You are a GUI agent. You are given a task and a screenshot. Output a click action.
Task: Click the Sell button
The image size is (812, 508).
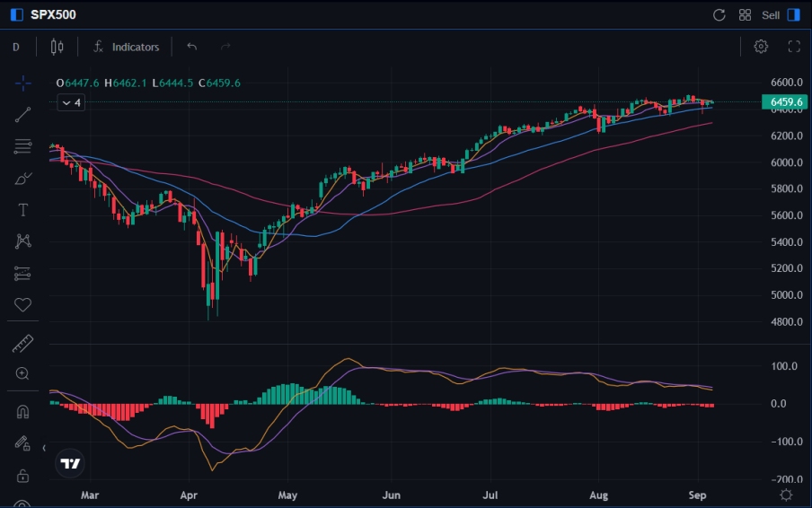click(x=771, y=15)
